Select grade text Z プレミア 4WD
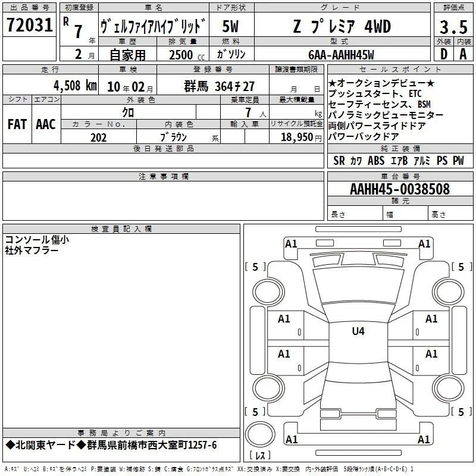 coord(342,26)
